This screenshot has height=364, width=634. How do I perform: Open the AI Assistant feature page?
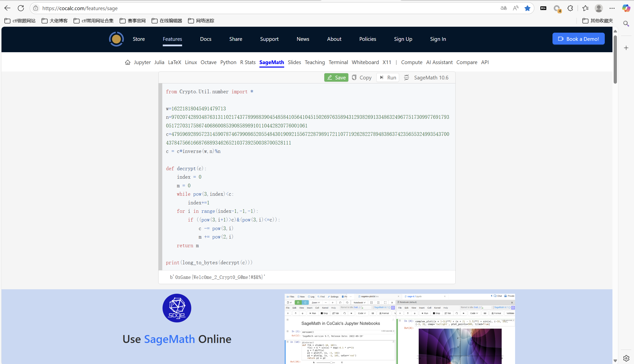(439, 62)
